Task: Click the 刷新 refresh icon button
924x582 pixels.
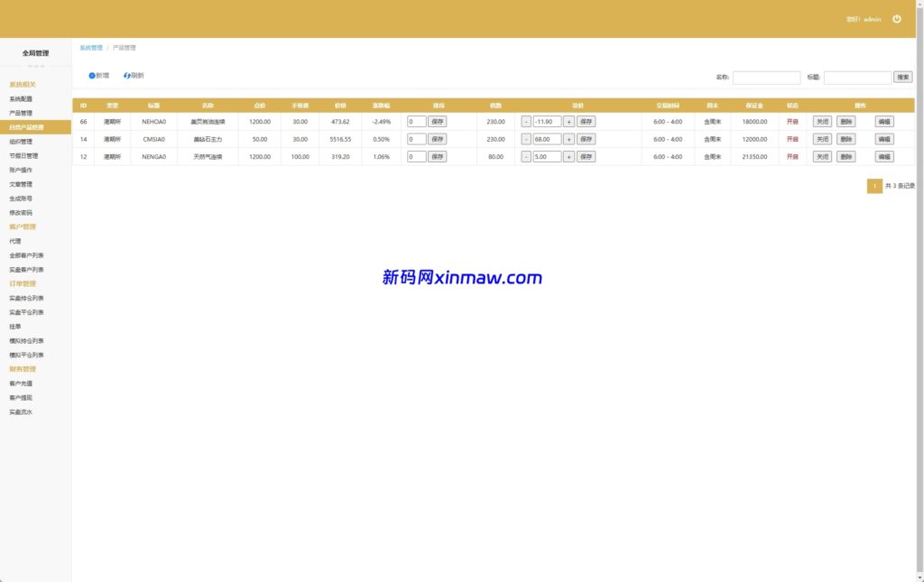Action: pyautogui.click(x=134, y=76)
